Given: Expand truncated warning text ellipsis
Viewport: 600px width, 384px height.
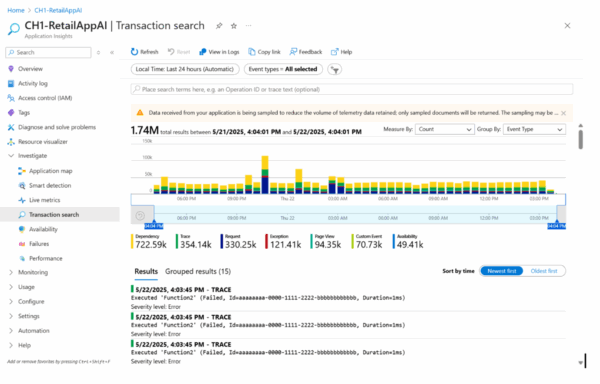Looking at the screenshot, I should pos(557,113).
